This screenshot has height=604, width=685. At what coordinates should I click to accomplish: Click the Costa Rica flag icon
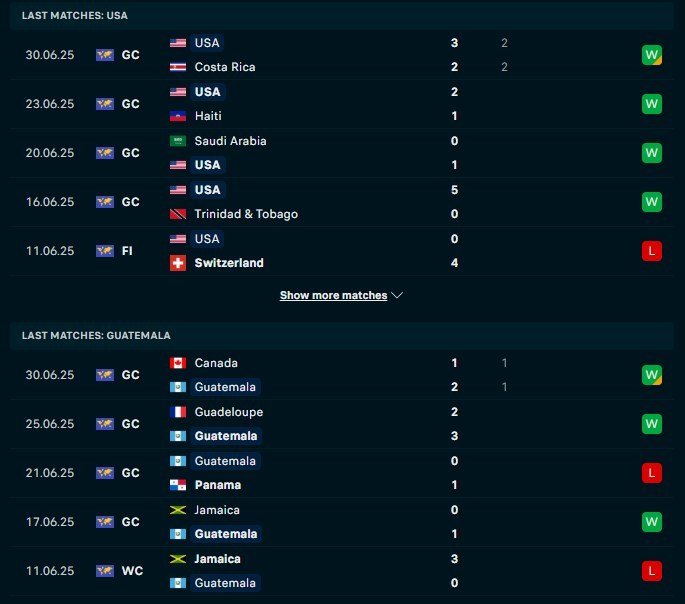tap(178, 67)
